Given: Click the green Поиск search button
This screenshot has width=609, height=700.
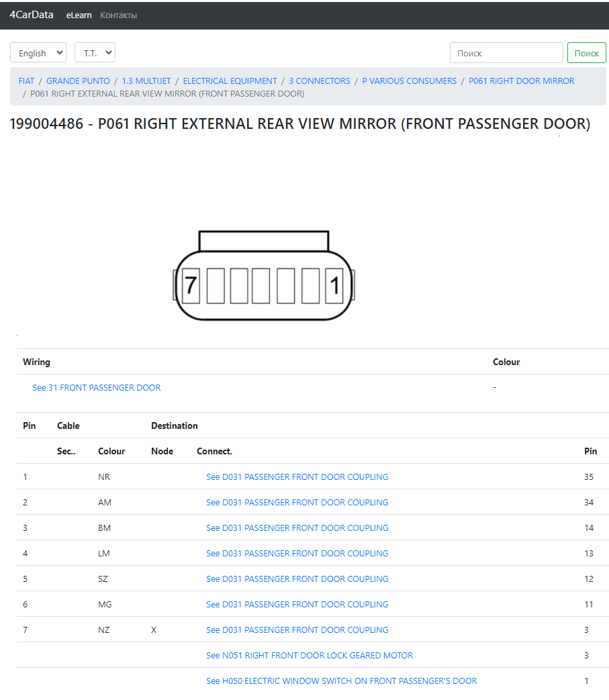Looking at the screenshot, I should pyautogui.click(x=587, y=52).
